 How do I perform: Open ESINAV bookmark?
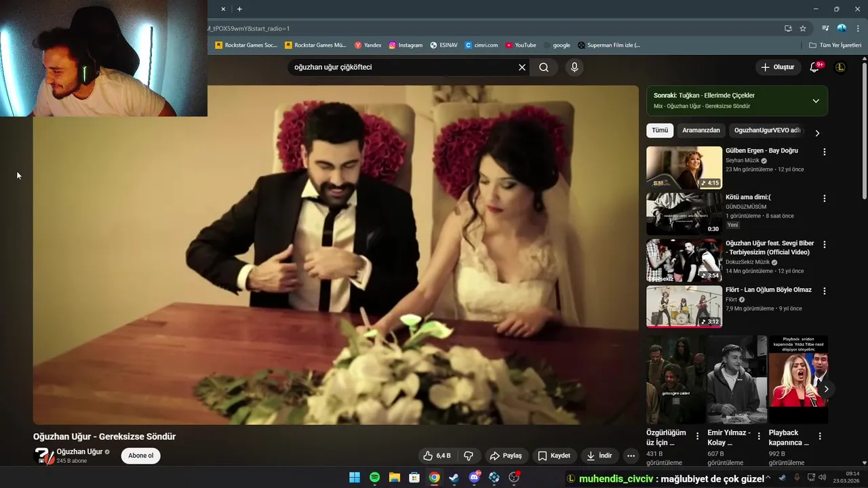pyautogui.click(x=443, y=45)
